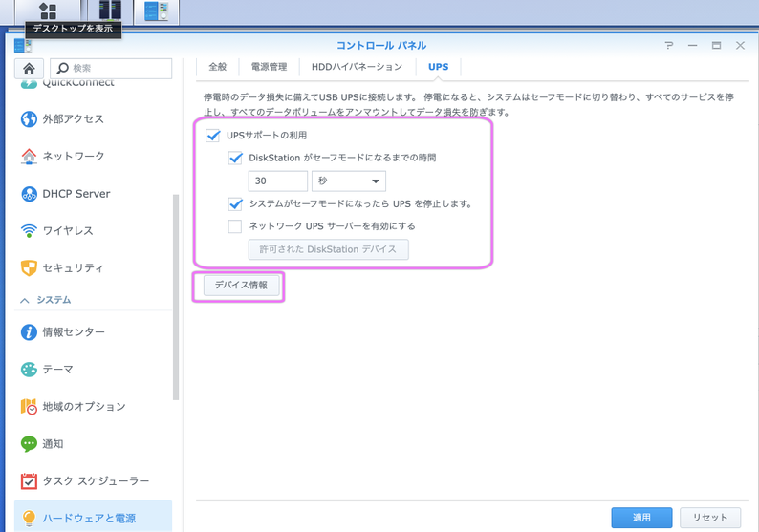Image resolution: width=759 pixels, height=532 pixels.
Task: Switch to the 電源管理 tab
Action: pyautogui.click(x=269, y=67)
